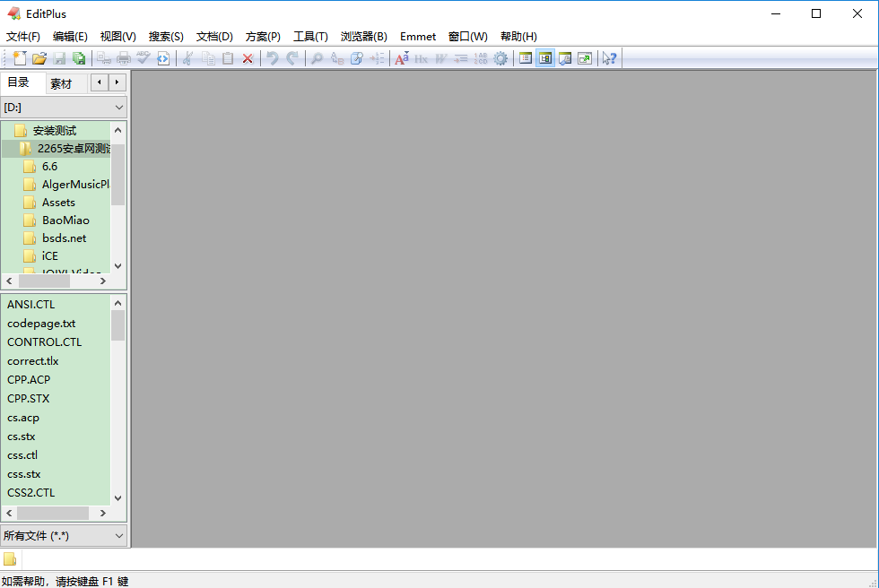Click the Print icon in the toolbar

point(126,57)
